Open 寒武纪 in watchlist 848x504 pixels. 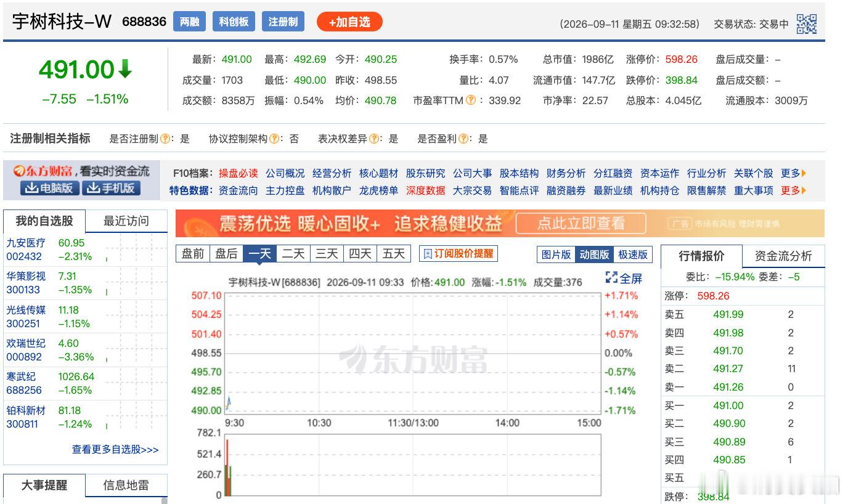point(21,376)
